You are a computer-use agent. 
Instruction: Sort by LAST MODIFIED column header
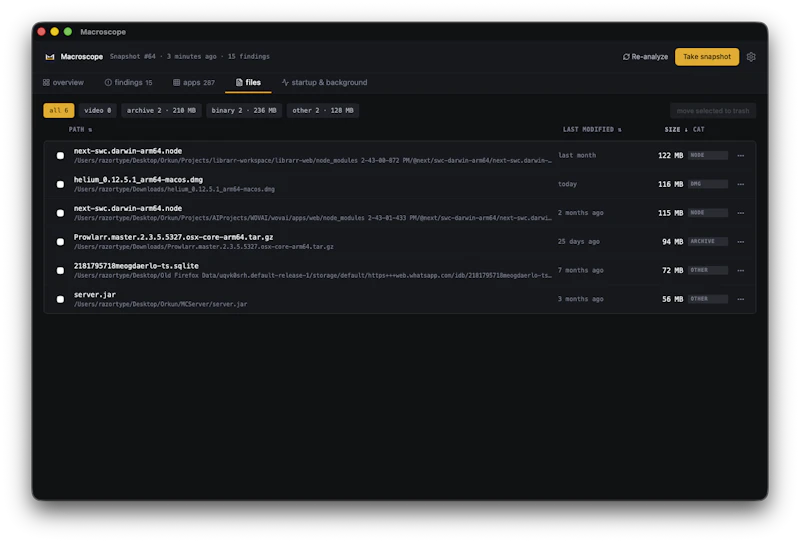pyautogui.click(x=592, y=130)
